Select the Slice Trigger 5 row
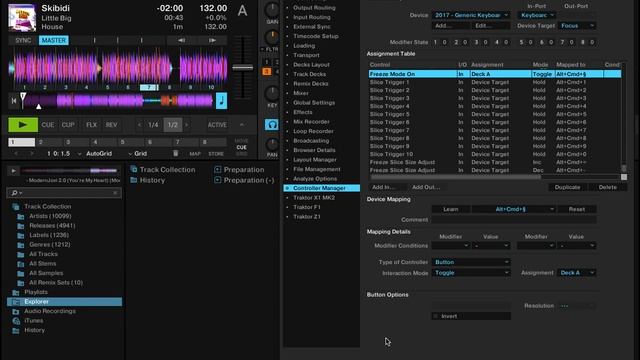This screenshot has height=360, width=640. (x=495, y=114)
